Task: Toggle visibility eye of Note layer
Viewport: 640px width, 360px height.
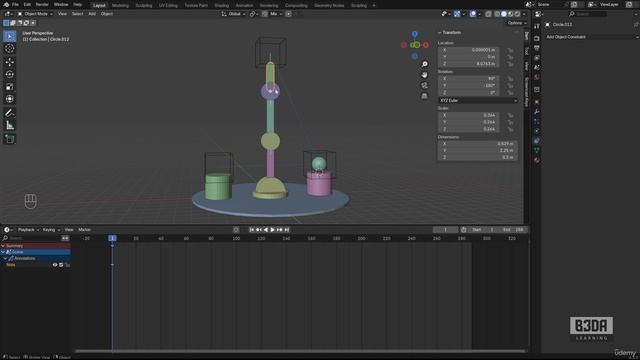Action: (55, 265)
